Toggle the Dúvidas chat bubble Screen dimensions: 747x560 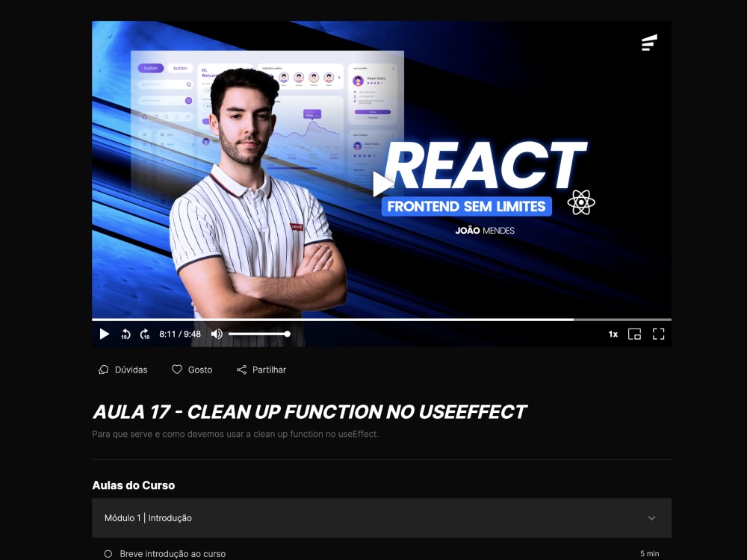click(103, 369)
